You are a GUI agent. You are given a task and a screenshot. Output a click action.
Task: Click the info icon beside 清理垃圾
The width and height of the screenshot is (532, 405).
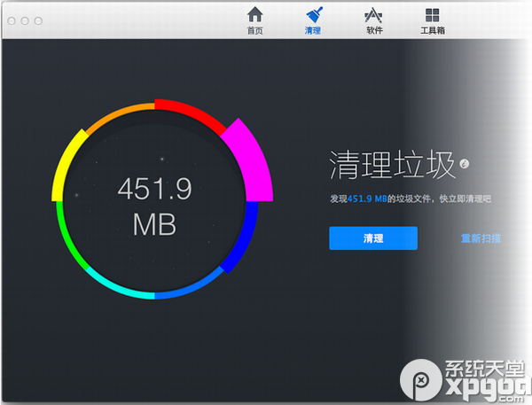(464, 163)
